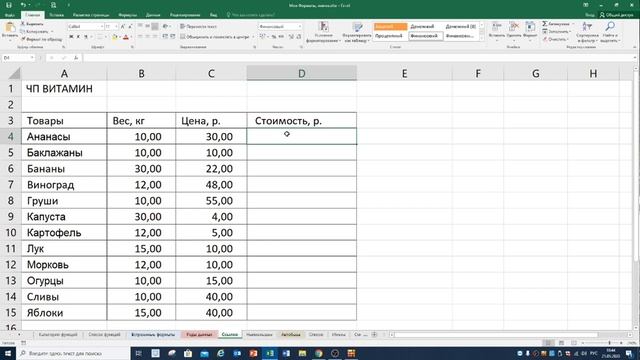The height and width of the screenshot is (360, 640).
Task: Click the formula bar input
Action: pyautogui.click(x=358, y=58)
